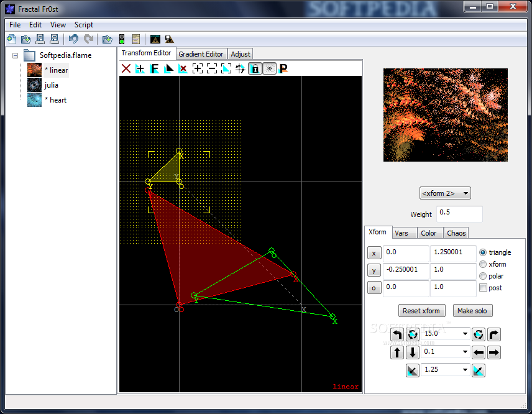The width and height of the screenshot is (532, 414).
Task: Click the rotate icon right of the 15.0 box
Action: tap(479, 334)
